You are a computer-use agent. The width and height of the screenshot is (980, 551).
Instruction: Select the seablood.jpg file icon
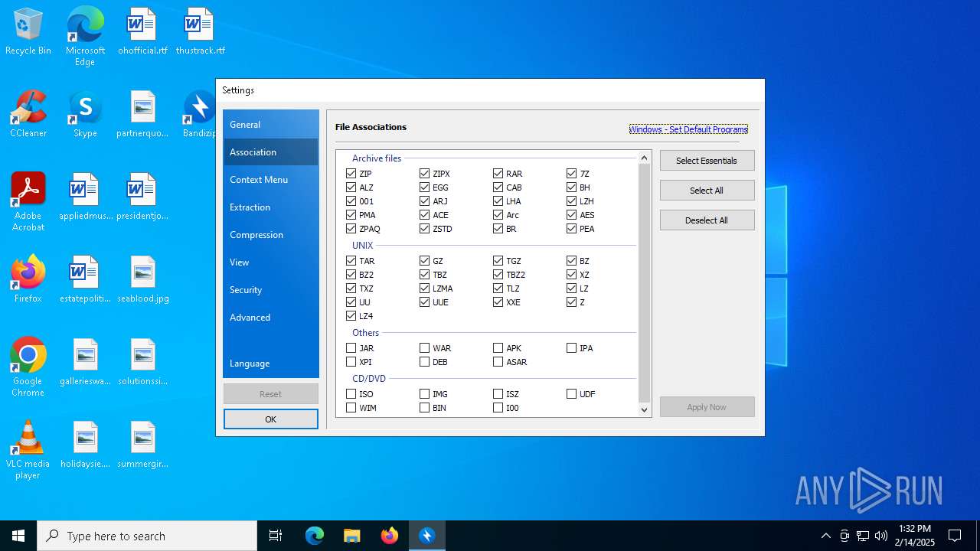(x=142, y=280)
